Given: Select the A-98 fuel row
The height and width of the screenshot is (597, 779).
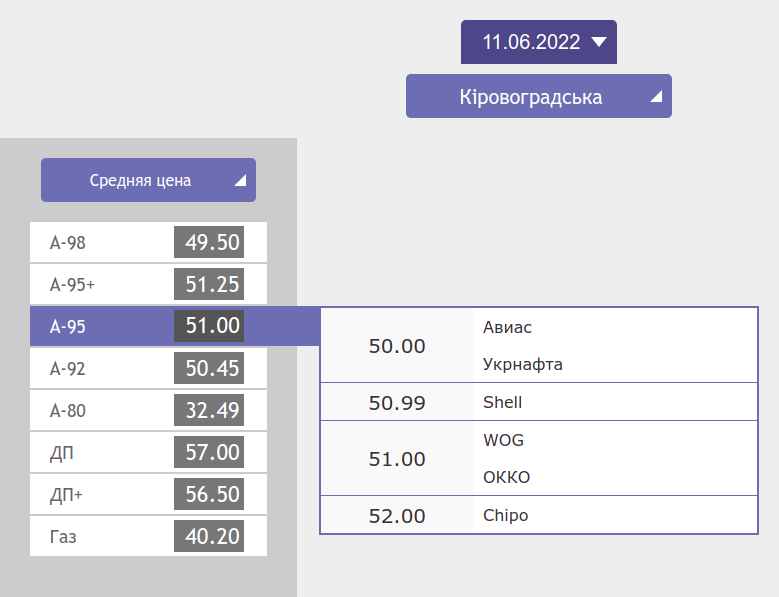Looking at the screenshot, I should [x=148, y=243].
